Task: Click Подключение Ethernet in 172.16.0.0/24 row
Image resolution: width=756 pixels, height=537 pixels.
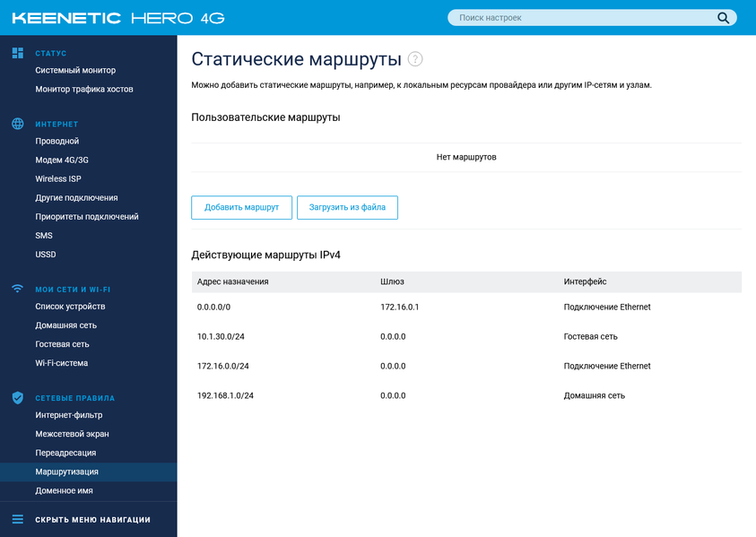Action: pos(607,366)
